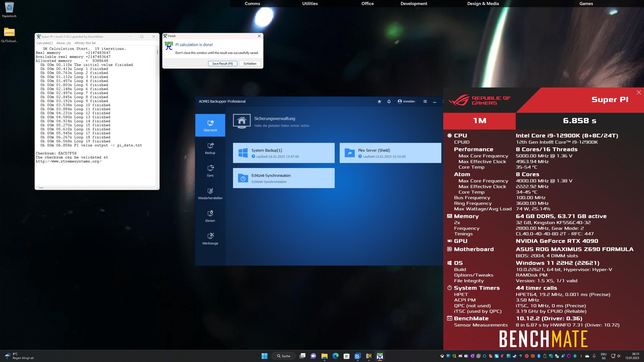Click the OneDrive cloud tray icon
This screenshot has height=362, width=644.
click(587, 356)
